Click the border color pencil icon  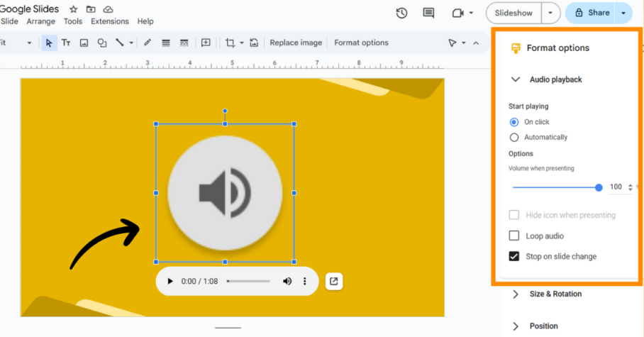click(x=148, y=43)
